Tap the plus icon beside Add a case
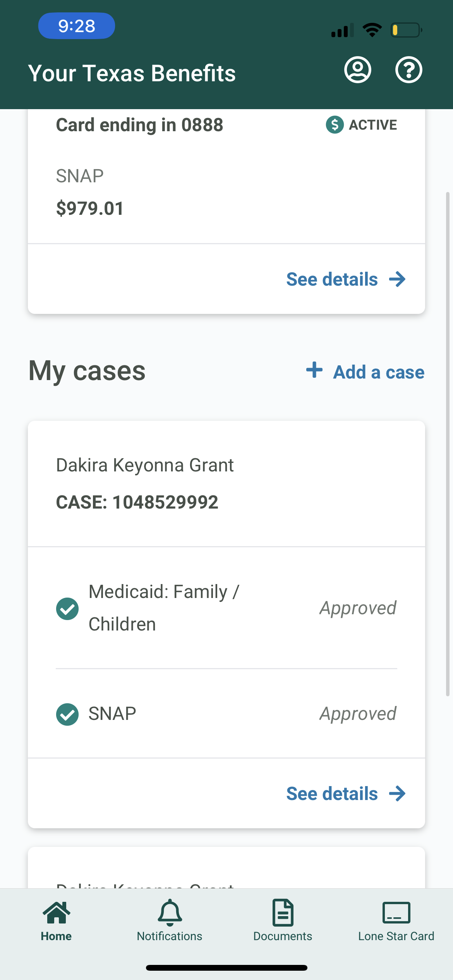 (314, 370)
